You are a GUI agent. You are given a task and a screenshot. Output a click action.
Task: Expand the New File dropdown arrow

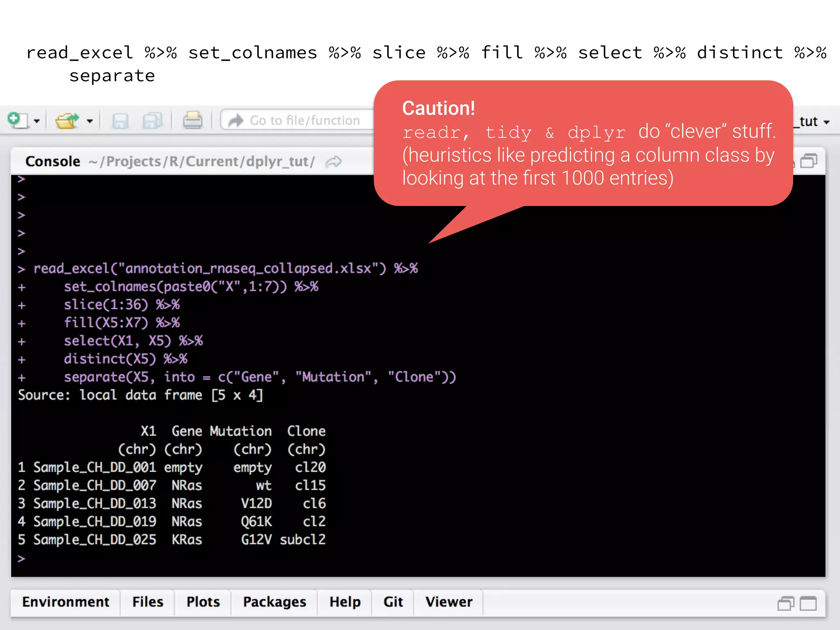(x=37, y=121)
